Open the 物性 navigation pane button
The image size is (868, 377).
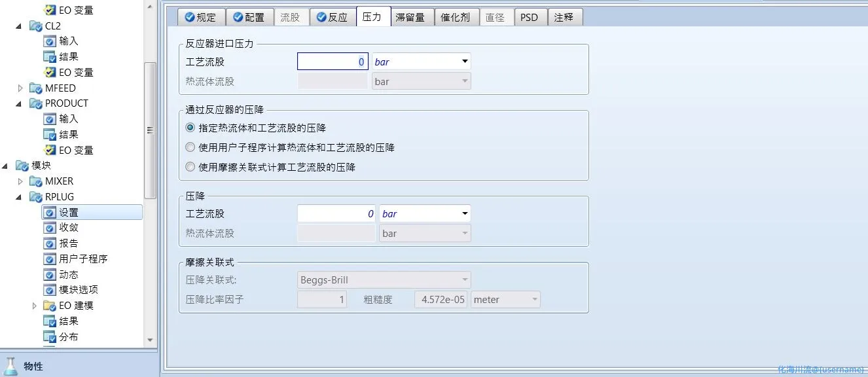[x=79, y=366]
